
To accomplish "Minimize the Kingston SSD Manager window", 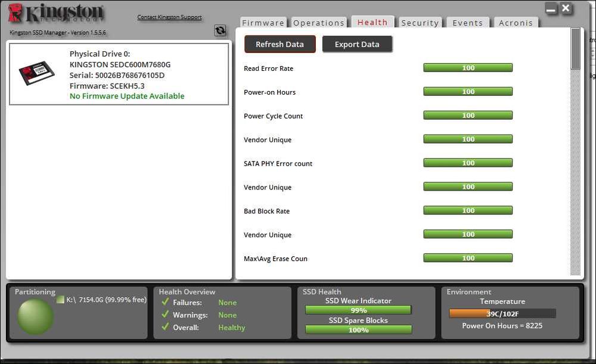I will 551,9.
